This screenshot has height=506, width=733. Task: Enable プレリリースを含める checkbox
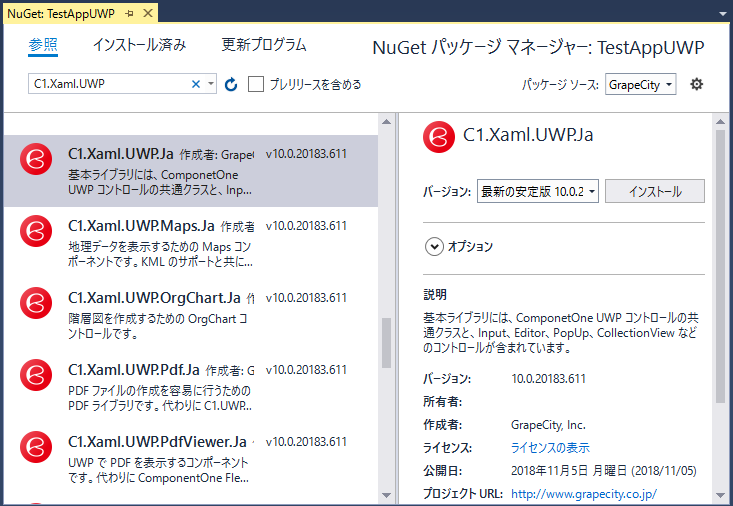(x=256, y=85)
